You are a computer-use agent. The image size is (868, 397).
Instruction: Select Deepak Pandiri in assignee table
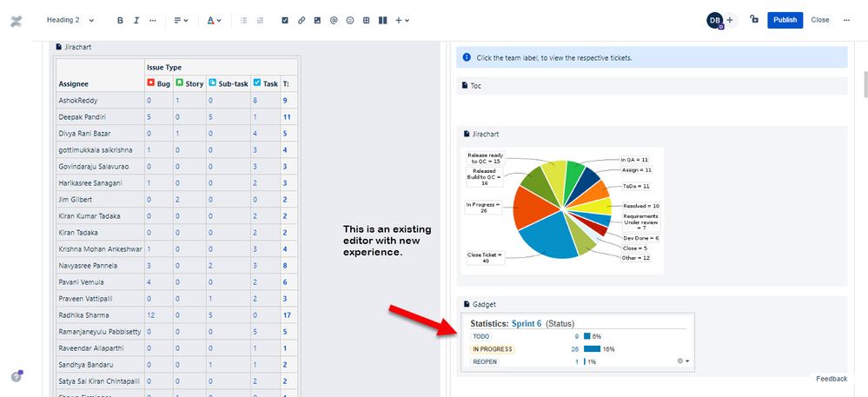click(x=82, y=117)
